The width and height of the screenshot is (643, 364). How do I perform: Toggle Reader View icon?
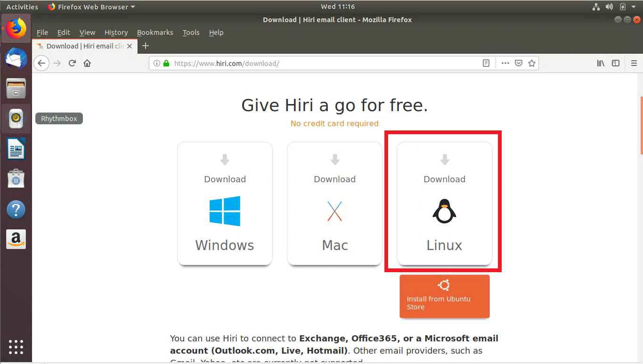coord(486,63)
